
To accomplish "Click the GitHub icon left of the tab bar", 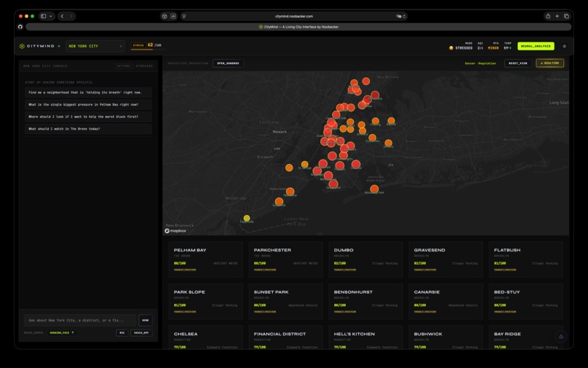I will coord(20,27).
